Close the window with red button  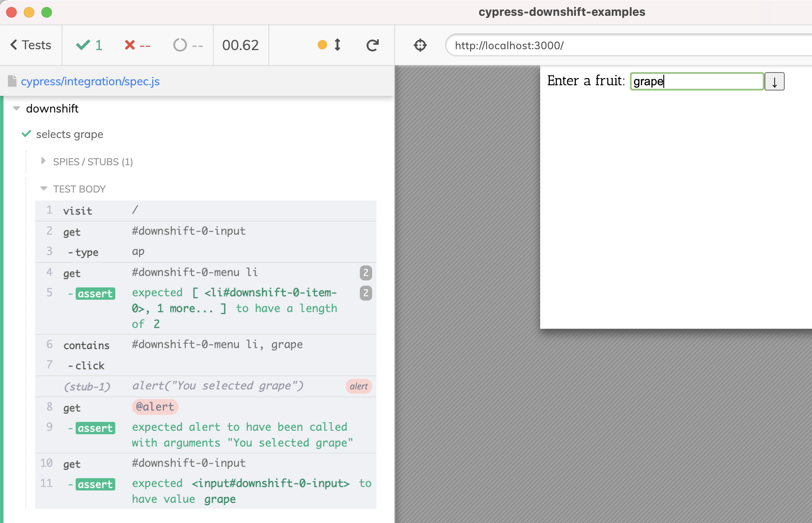tap(11, 12)
